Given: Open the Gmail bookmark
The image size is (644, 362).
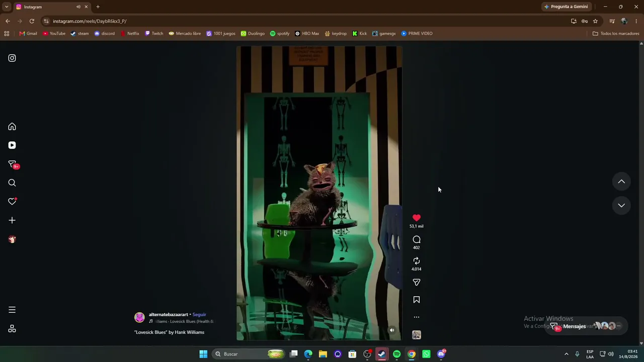Looking at the screenshot, I should pos(28,34).
